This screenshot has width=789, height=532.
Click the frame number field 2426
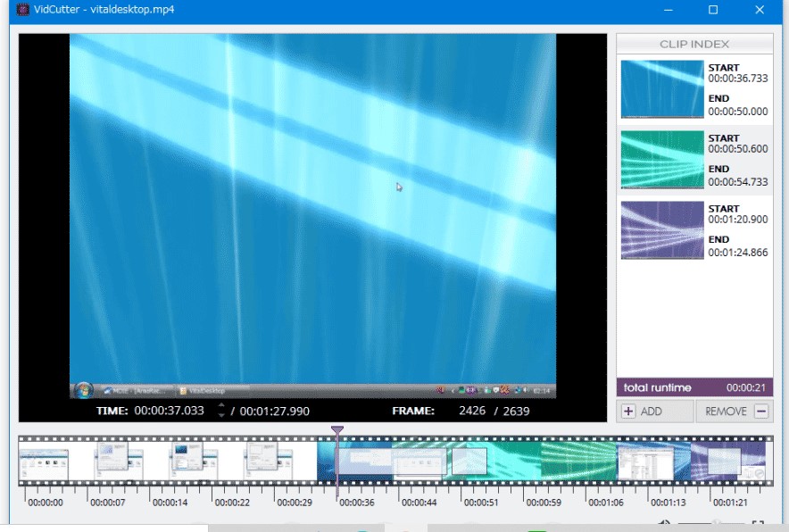472,411
